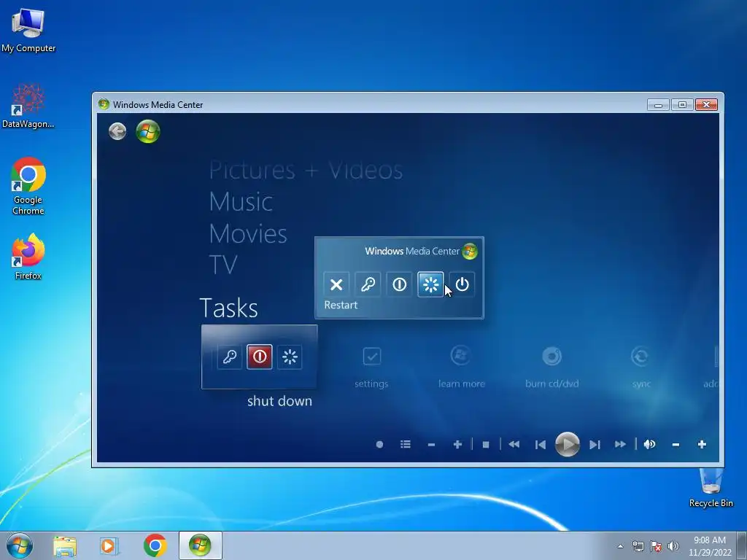Click the Media Center taskbar button
747x560 pixels.
click(x=200, y=545)
